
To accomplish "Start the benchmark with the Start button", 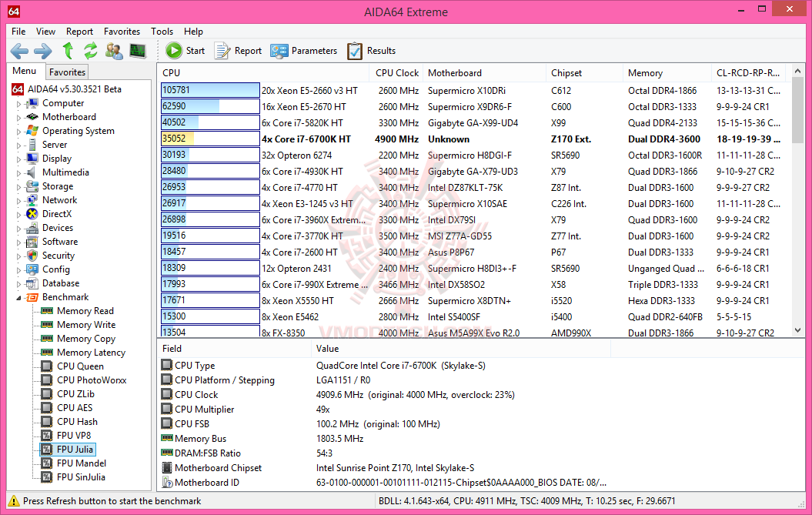I will 185,51.
